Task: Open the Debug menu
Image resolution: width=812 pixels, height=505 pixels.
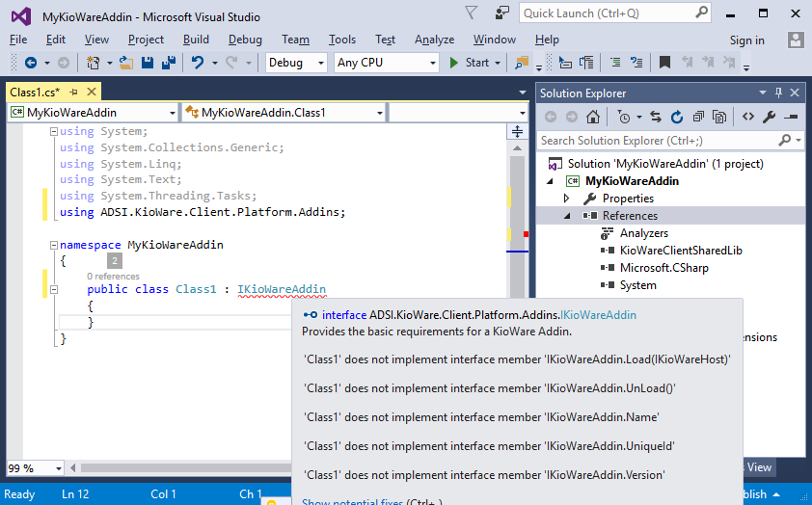Action: (245, 40)
